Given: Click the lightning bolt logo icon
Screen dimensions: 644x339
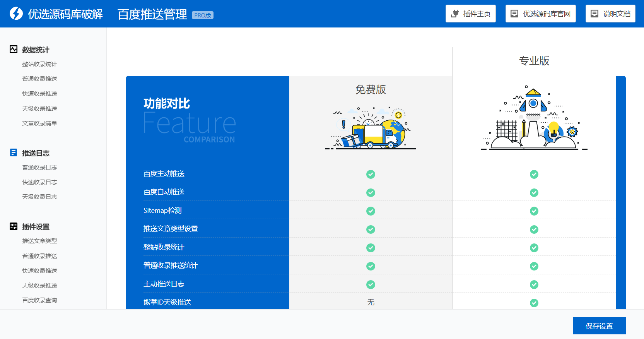Looking at the screenshot, I should tap(16, 14).
